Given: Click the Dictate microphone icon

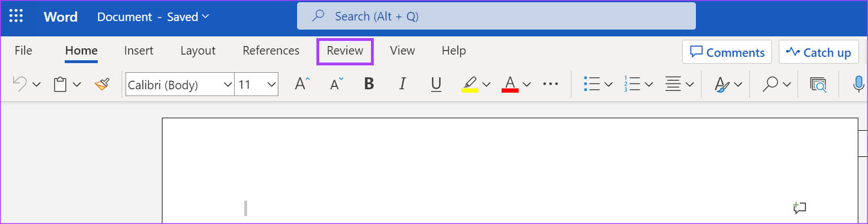Looking at the screenshot, I should [858, 85].
